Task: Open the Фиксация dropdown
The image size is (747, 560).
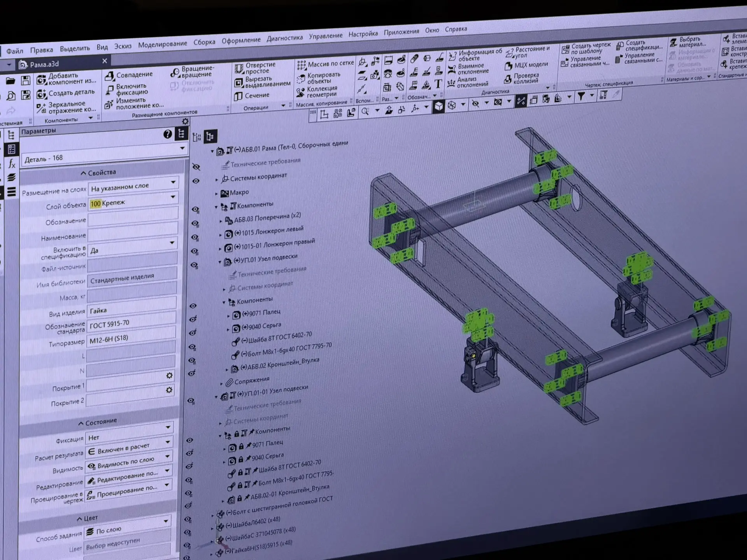Action: (168, 427)
